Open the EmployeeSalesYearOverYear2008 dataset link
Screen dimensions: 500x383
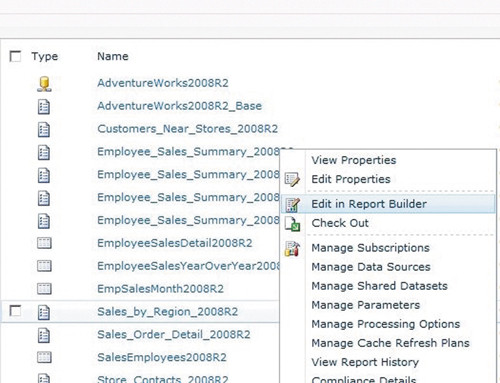click(x=188, y=266)
